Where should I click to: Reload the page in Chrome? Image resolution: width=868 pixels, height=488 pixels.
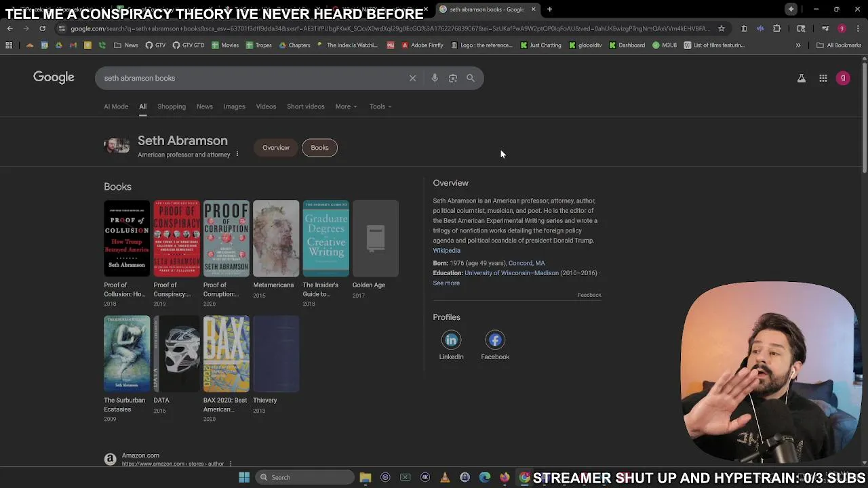tap(42, 28)
